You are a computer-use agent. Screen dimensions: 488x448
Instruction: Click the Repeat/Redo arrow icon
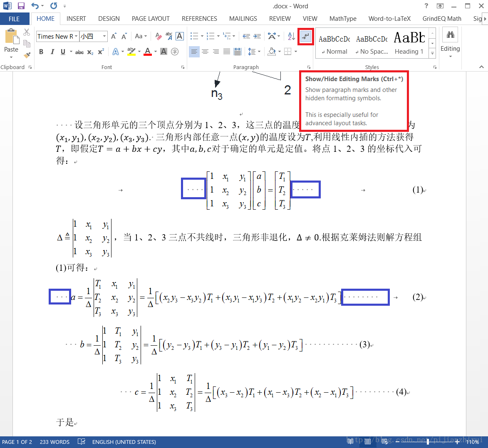coord(54,6)
